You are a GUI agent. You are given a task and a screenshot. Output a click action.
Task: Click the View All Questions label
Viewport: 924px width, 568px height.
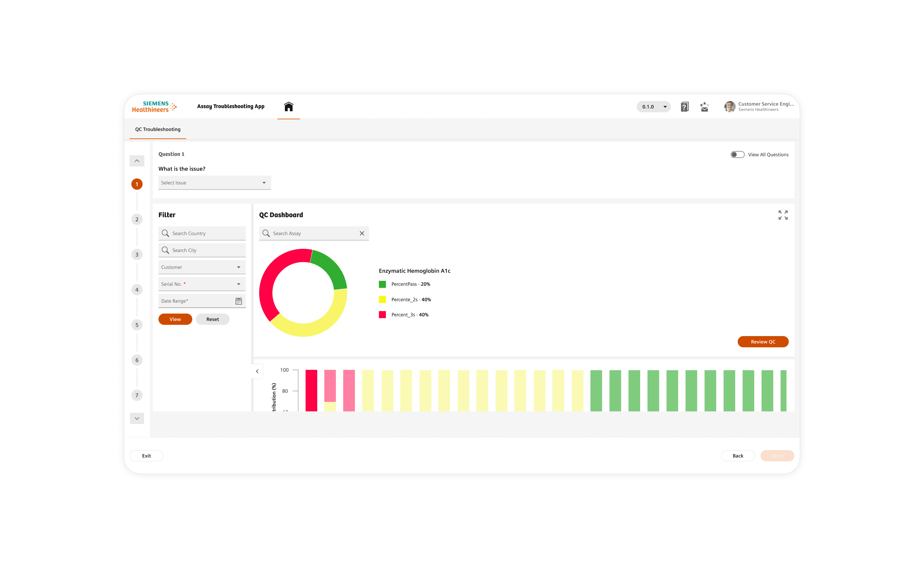coord(768,155)
